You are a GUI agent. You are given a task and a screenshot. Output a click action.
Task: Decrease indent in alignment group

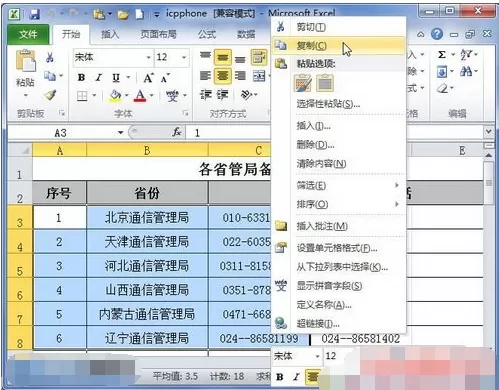(x=205, y=95)
